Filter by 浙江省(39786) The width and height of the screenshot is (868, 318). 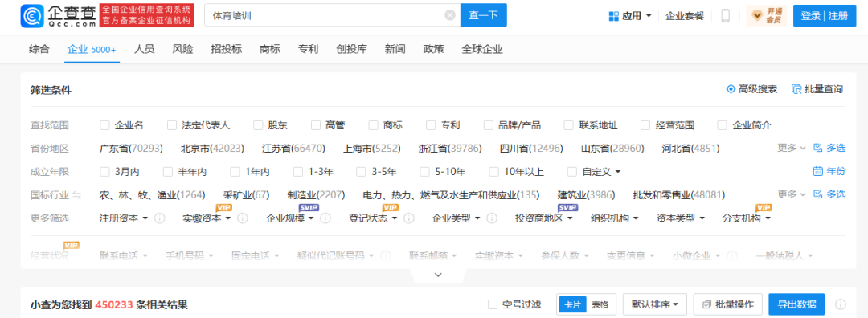(450, 149)
